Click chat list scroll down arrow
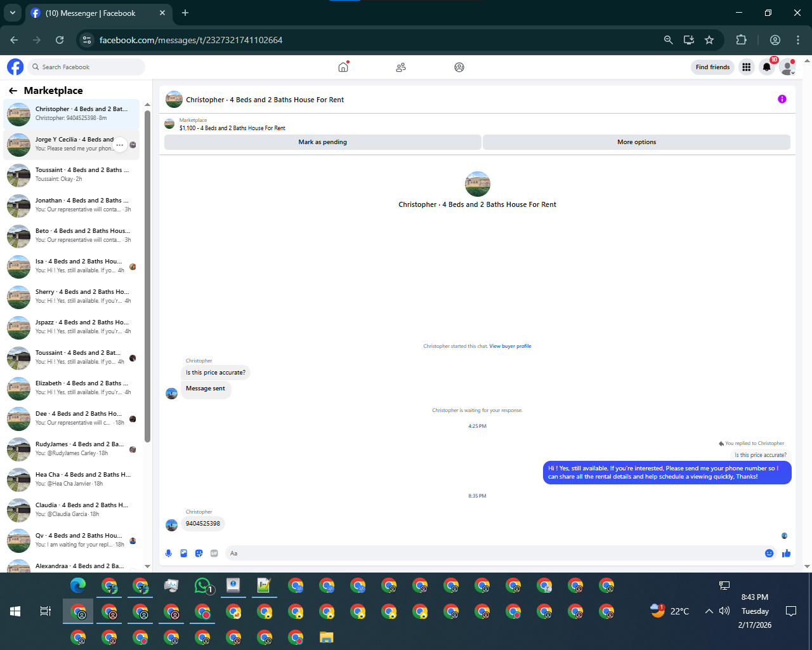Viewport: 812px width, 650px height. [147, 566]
